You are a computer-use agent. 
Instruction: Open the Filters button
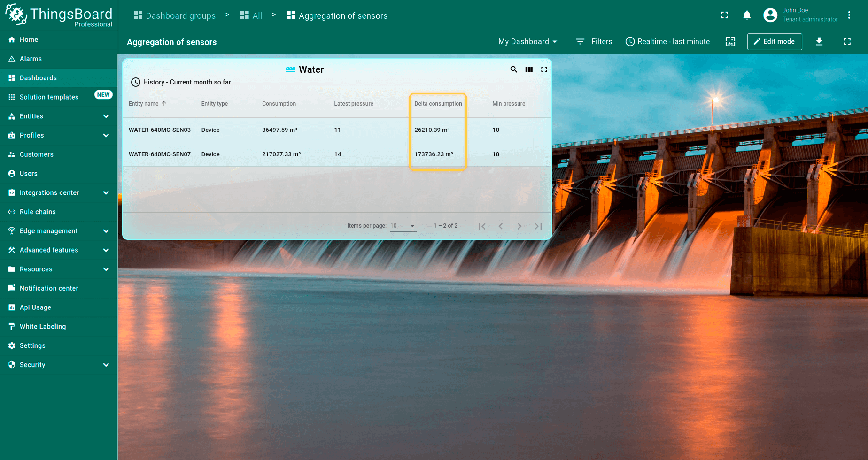[594, 42]
